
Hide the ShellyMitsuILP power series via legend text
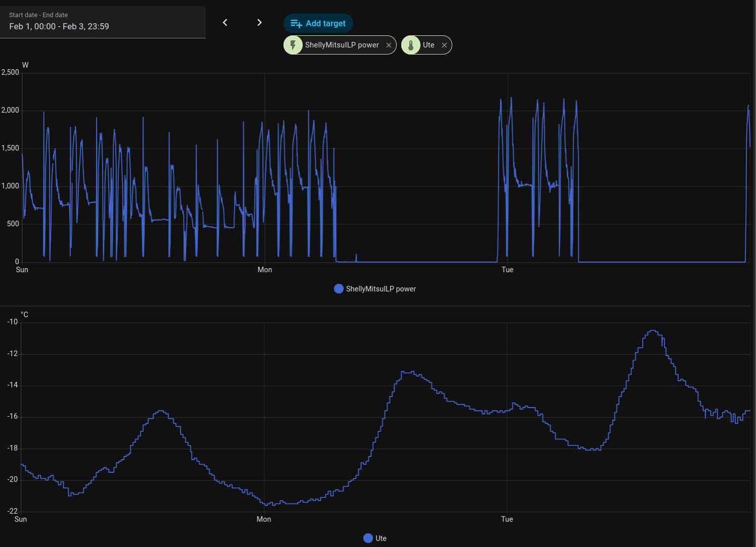coord(381,289)
